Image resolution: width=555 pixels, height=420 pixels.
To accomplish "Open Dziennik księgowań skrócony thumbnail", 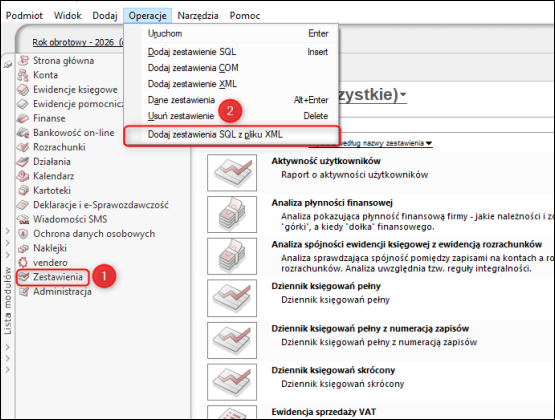I will pyautogui.click(x=232, y=382).
